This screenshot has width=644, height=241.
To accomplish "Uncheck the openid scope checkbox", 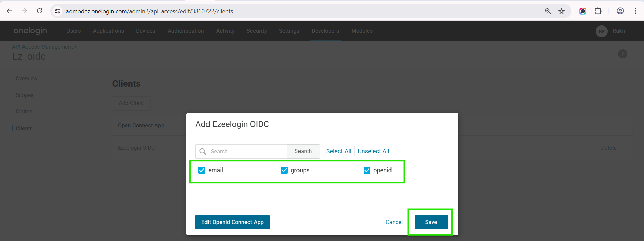I will pos(367,170).
